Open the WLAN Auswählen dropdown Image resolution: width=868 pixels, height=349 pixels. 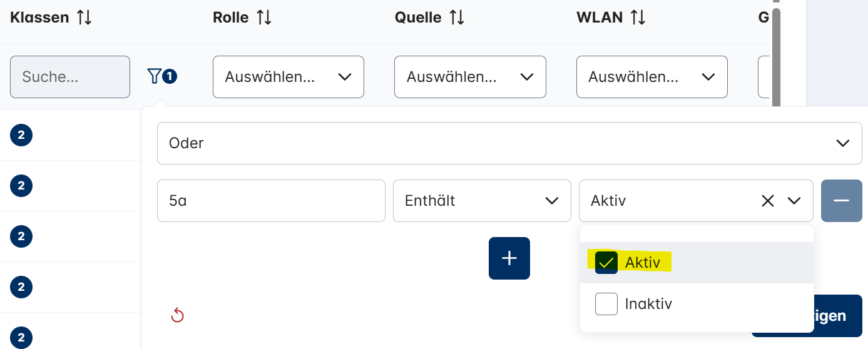click(x=651, y=77)
